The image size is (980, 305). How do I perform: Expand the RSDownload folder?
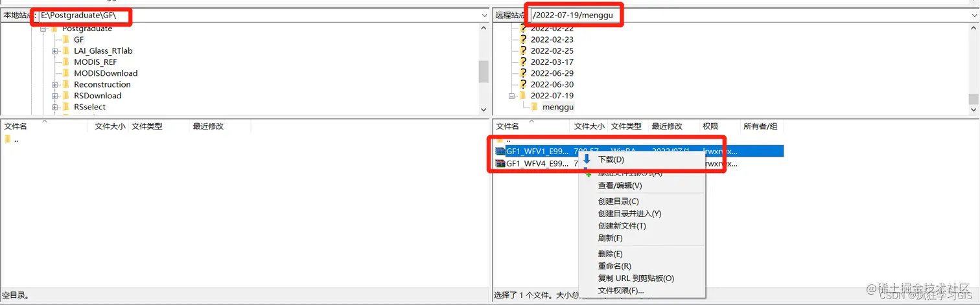pos(55,96)
